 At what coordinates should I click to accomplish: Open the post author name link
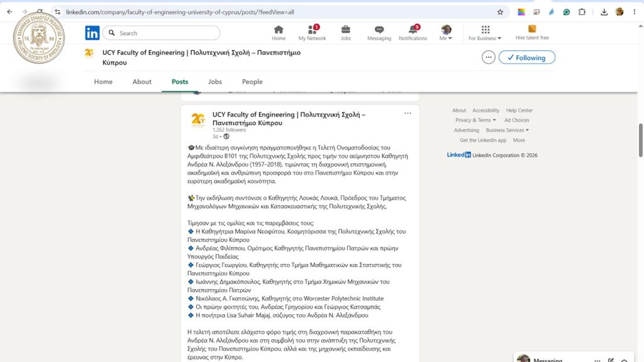click(x=289, y=119)
